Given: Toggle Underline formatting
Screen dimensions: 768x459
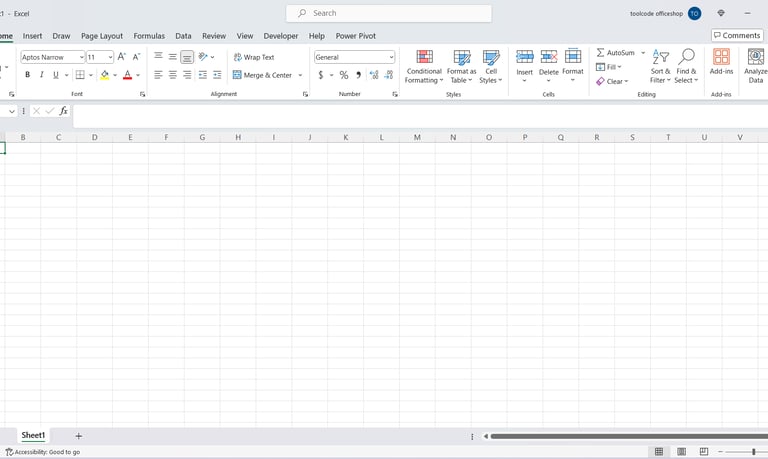Looking at the screenshot, I should pyautogui.click(x=55, y=75).
